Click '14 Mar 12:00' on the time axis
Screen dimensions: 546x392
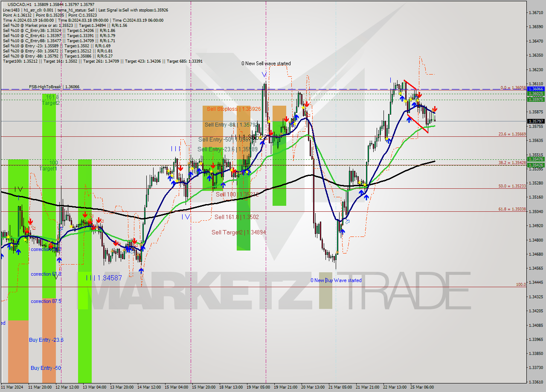point(149,387)
